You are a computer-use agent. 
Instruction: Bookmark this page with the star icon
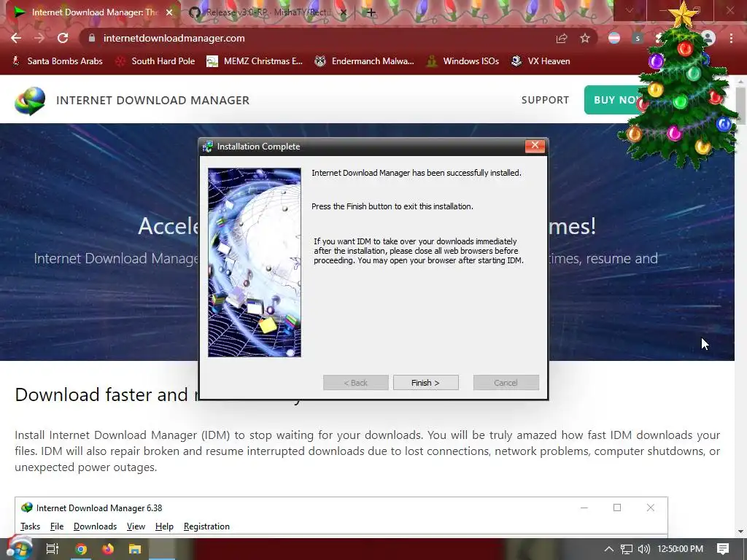(585, 38)
